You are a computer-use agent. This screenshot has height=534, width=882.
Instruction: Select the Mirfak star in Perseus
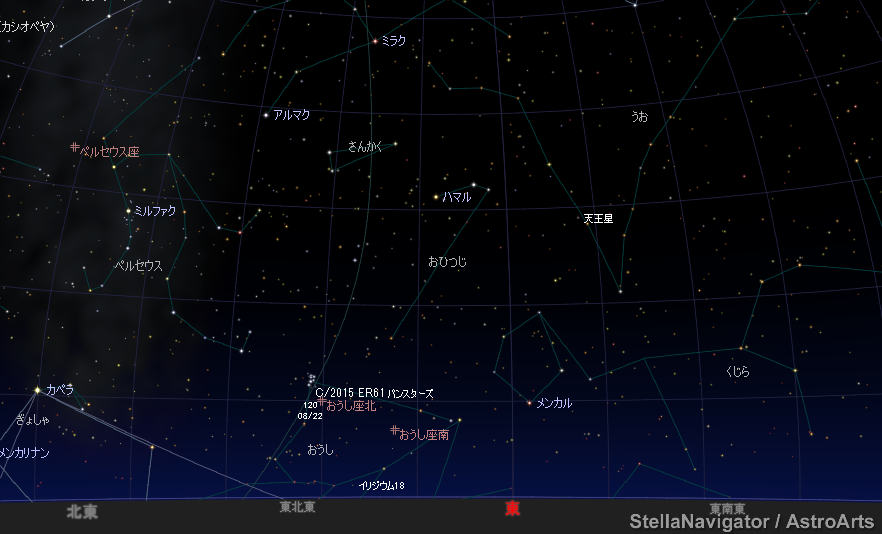128,210
